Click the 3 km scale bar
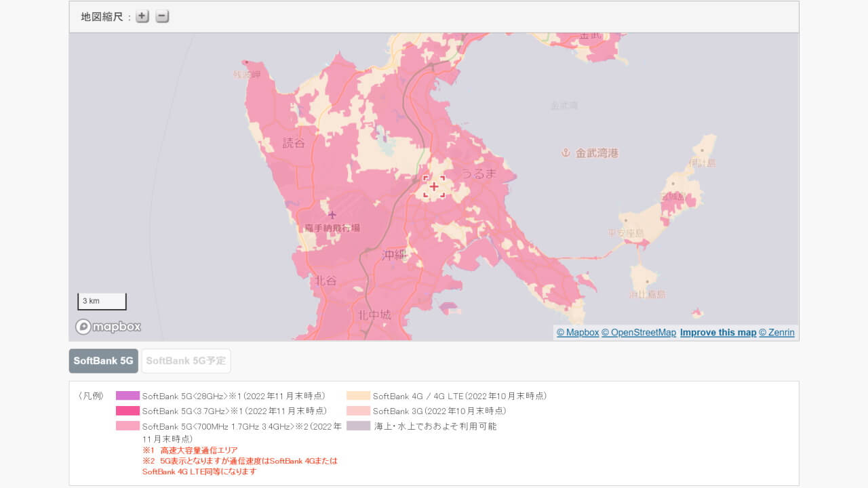The width and height of the screenshot is (868, 488). [x=102, y=301]
